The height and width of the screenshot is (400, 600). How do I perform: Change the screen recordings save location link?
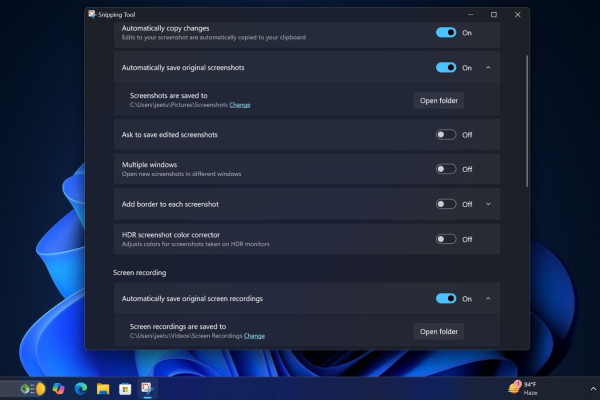pyautogui.click(x=254, y=336)
